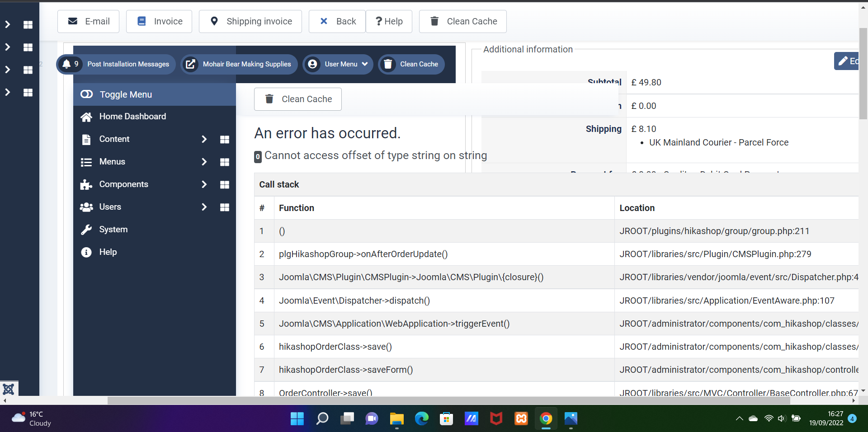Expand the Components submenu chevron
This screenshot has height=432, width=868.
204,184
